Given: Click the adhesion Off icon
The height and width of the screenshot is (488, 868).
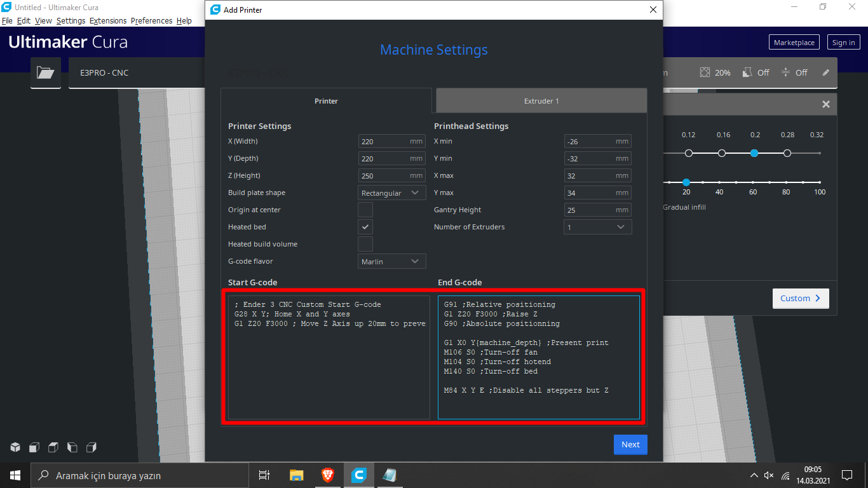Looking at the screenshot, I should (x=786, y=72).
